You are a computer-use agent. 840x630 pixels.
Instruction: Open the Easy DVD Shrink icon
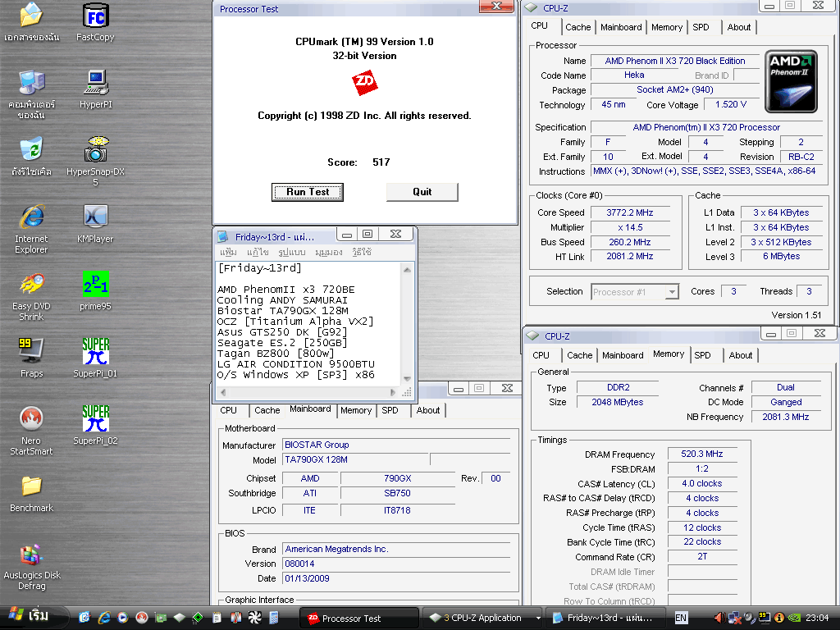click(31, 284)
